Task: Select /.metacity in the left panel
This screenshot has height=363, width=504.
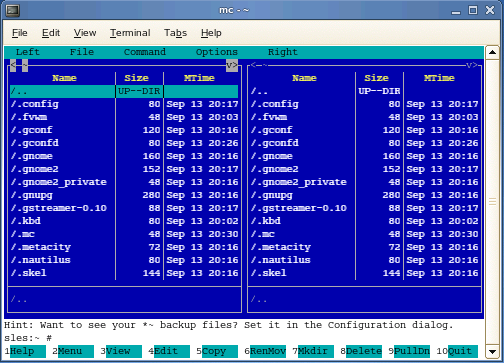Action: [124, 247]
